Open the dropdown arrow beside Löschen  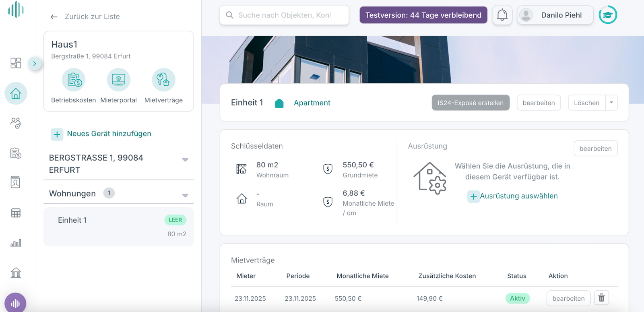click(x=611, y=103)
